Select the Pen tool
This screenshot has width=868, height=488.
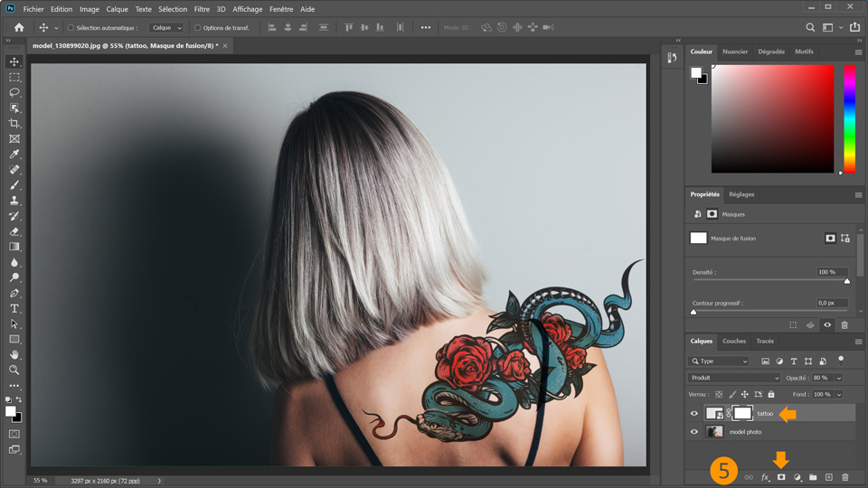14,293
